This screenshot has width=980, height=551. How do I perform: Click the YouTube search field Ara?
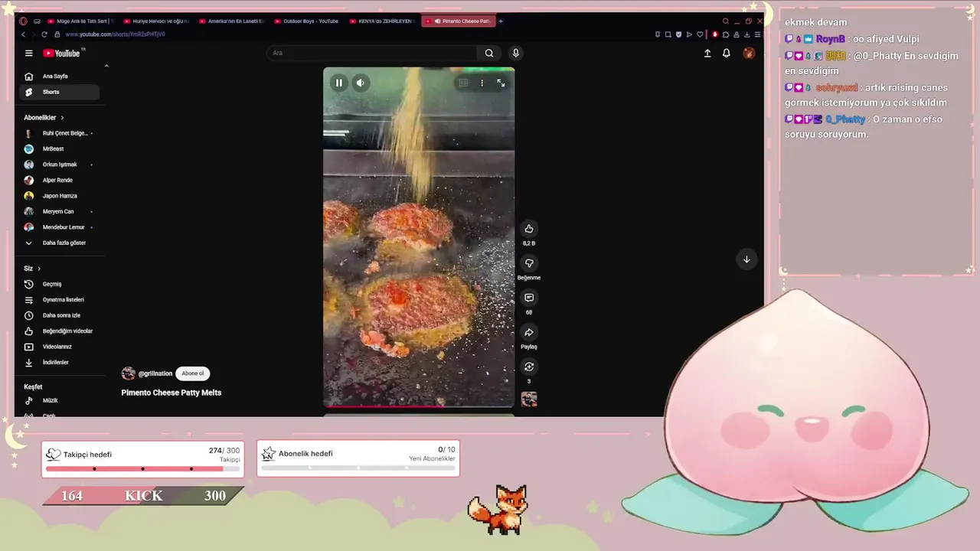coord(371,53)
